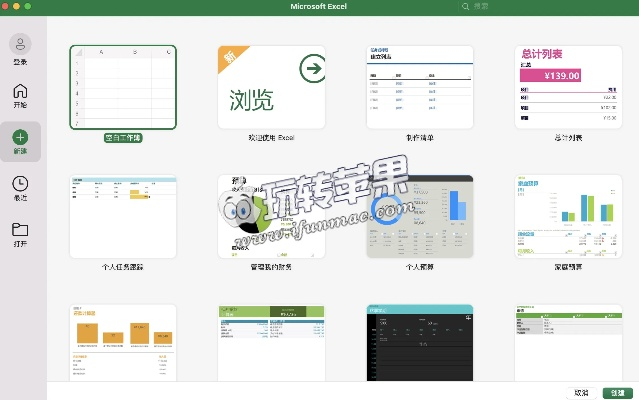
Task: Select the 新建 plus icon in sidebar
Action: [20, 138]
